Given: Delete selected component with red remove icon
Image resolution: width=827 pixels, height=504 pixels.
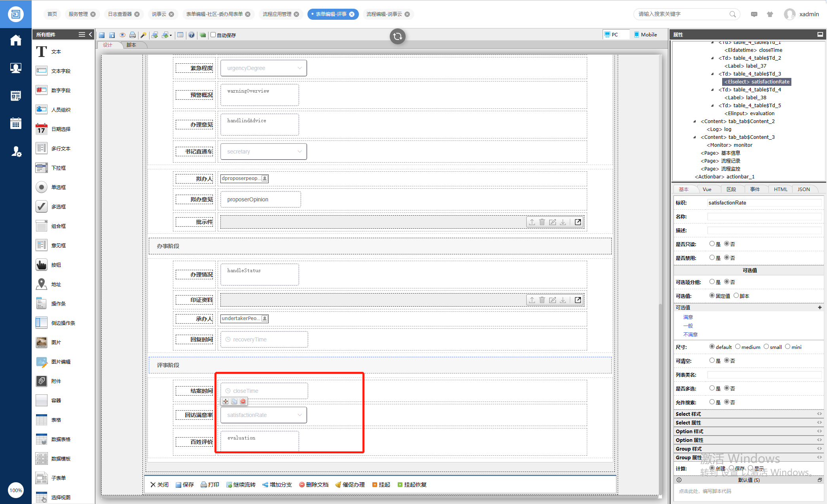Looking at the screenshot, I should pyautogui.click(x=243, y=401).
